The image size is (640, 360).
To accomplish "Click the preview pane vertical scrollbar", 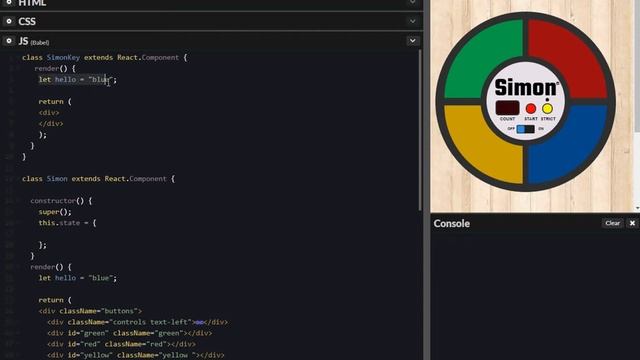I will point(637,67).
